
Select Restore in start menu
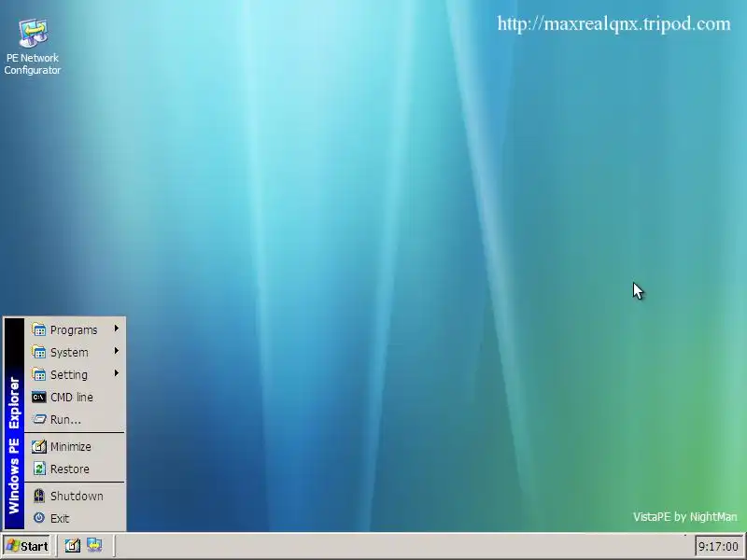(75, 469)
